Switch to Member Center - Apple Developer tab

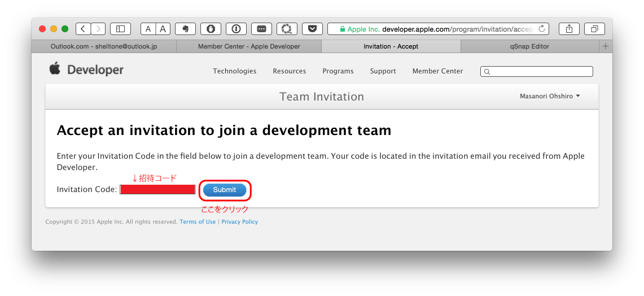pos(249,46)
